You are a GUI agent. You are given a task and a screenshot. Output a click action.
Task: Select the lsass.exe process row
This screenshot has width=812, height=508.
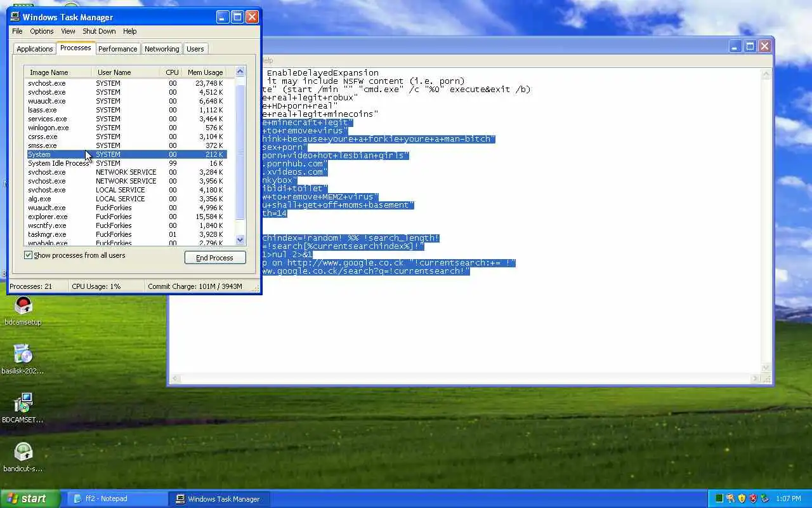126,110
